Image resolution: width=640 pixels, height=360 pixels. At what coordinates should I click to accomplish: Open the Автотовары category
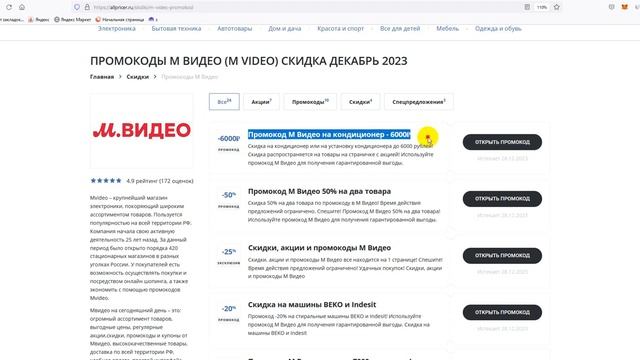[x=235, y=29]
